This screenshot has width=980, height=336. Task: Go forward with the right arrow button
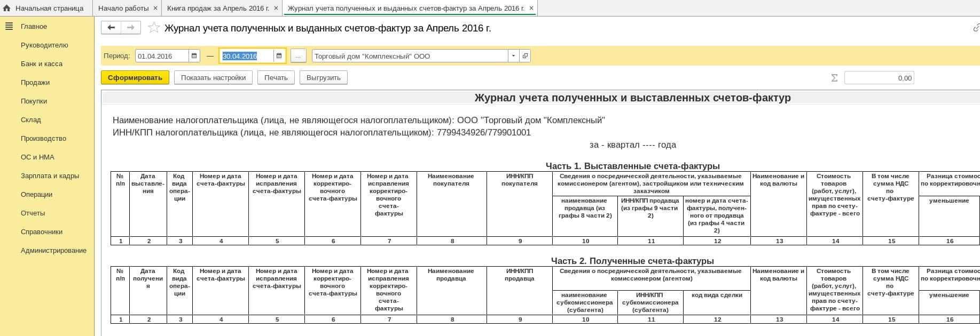click(x=131, y=28)
